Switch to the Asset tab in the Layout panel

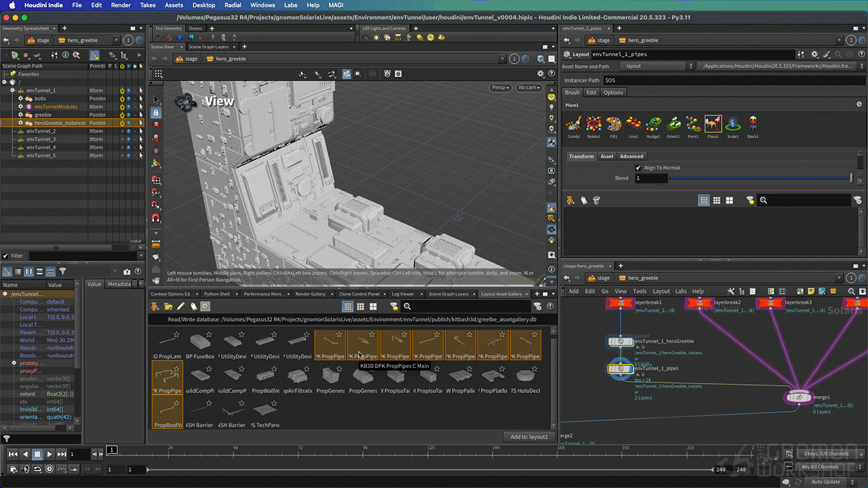[x=607, y=156]
